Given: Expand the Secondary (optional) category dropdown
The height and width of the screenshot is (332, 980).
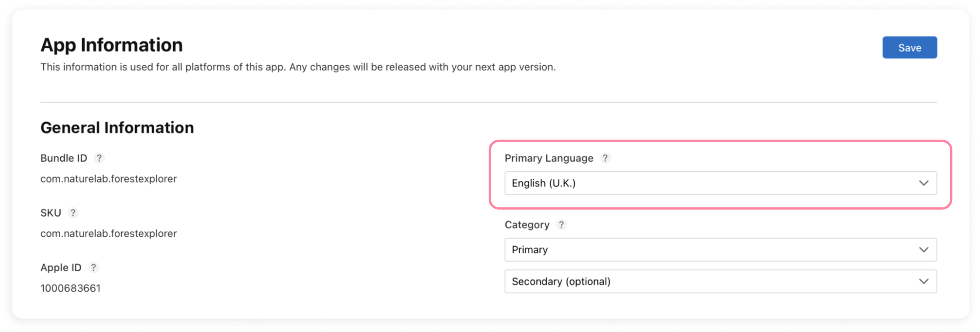Looking at the screenshot, I should (x=720, y=281).
